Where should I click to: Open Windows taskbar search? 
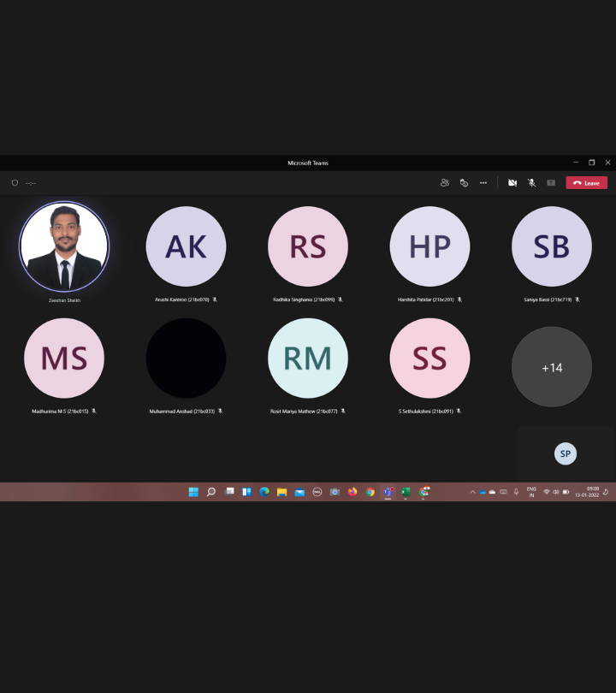click(x=211, y=492)
